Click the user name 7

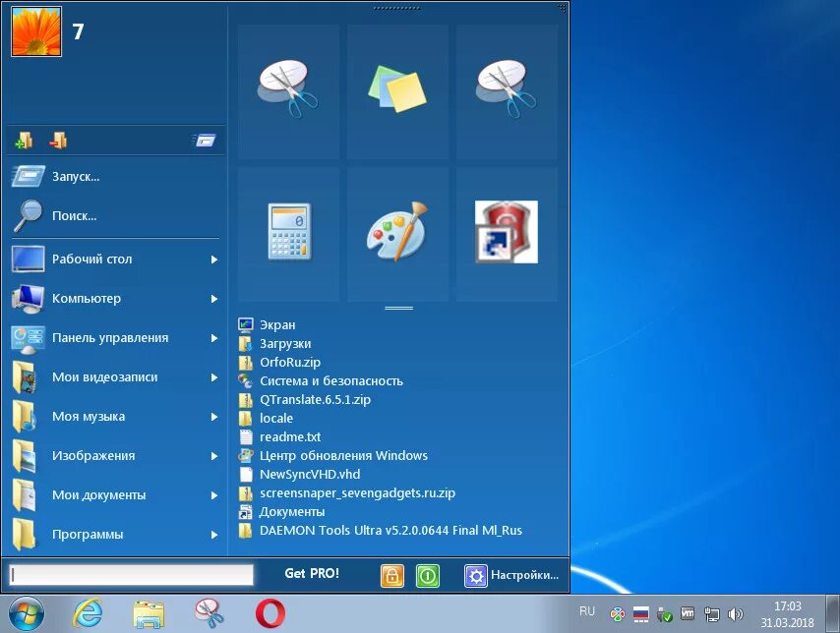[79, 31]
